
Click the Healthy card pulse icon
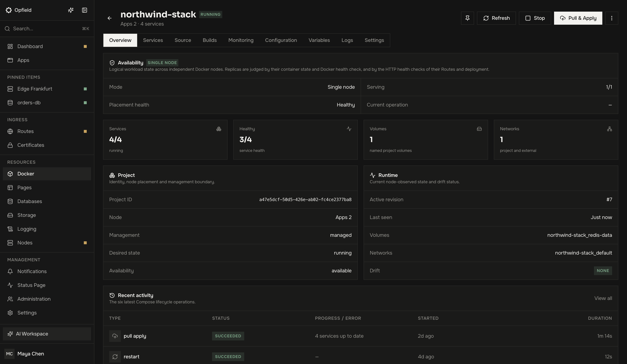click(349, 129)
